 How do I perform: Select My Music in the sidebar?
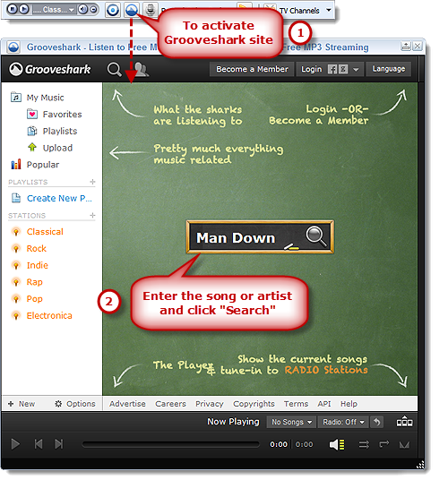pos(45,98)
